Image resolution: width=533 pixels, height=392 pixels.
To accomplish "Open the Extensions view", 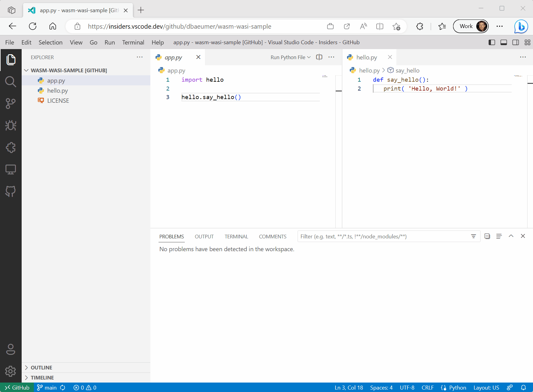I will pos(11,148).
